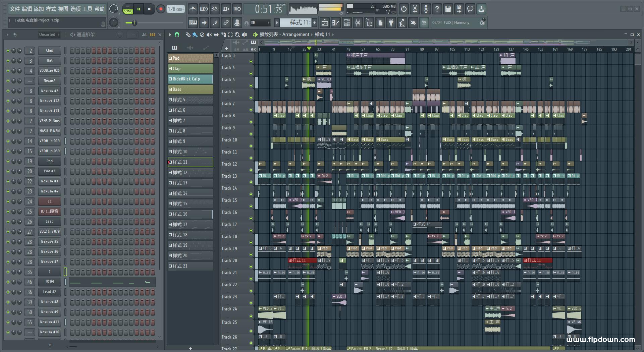Open the piano roll icon
Image resolution: width=644 pixels, height=352 pixels.
[x=336, y=23]
